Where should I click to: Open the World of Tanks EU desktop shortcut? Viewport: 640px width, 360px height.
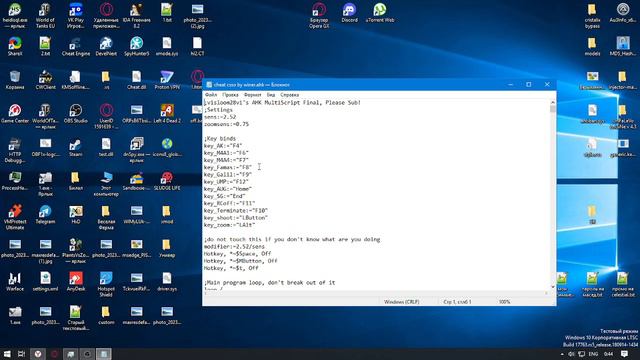coord(45,16)
